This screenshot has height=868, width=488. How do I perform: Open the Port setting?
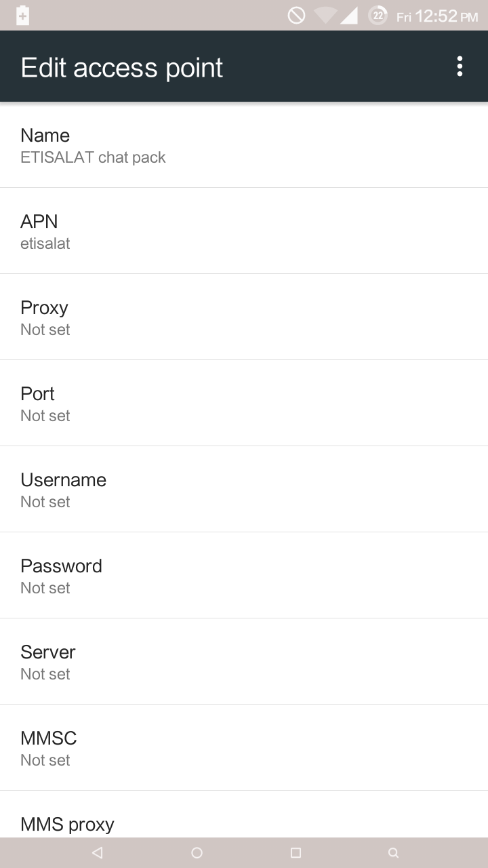click(x=244, y=403)
